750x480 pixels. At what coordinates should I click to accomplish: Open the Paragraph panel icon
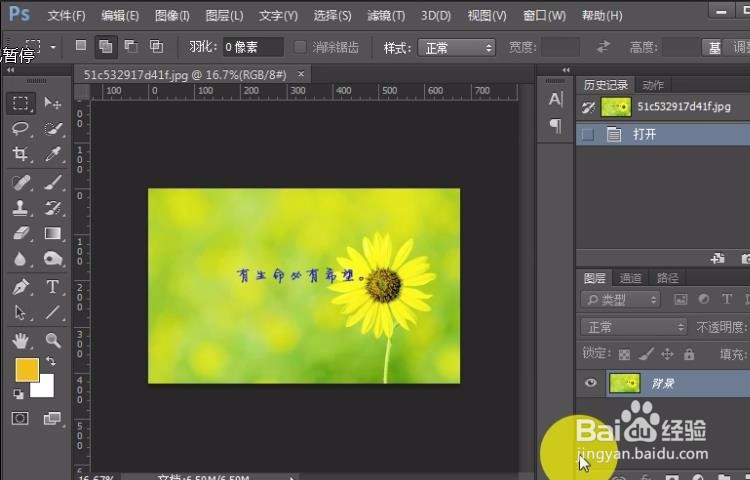[x=555, y=126]
